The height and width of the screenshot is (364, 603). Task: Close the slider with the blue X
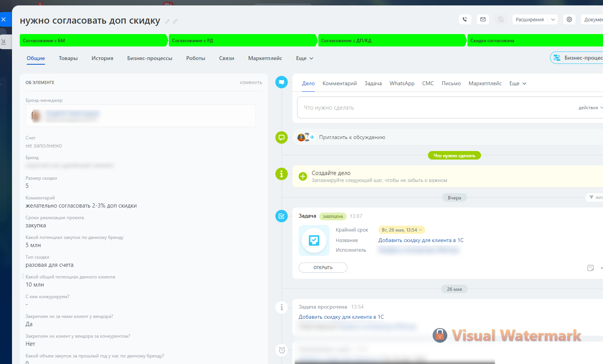click(x=3, y=19)
